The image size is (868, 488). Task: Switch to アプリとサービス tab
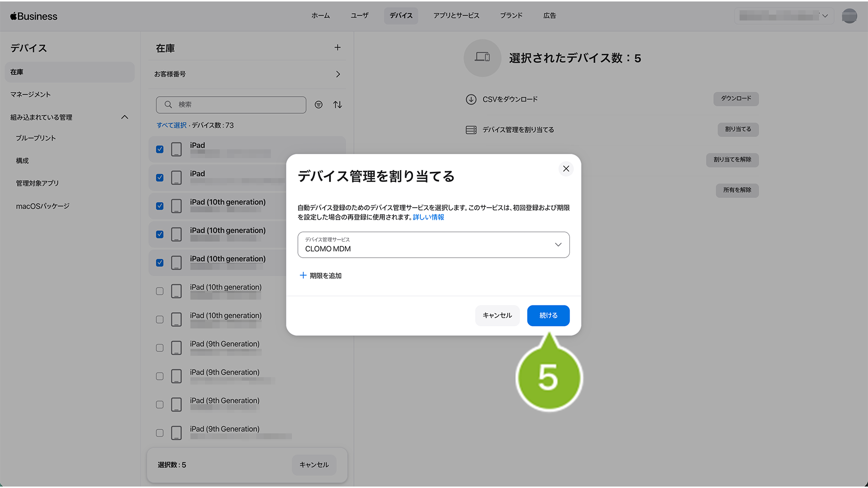[456, 16]
